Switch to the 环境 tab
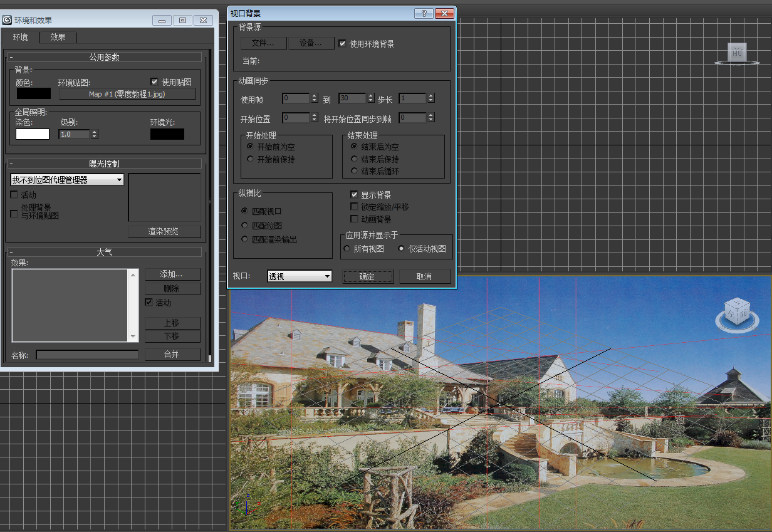 tap(20, 38)
